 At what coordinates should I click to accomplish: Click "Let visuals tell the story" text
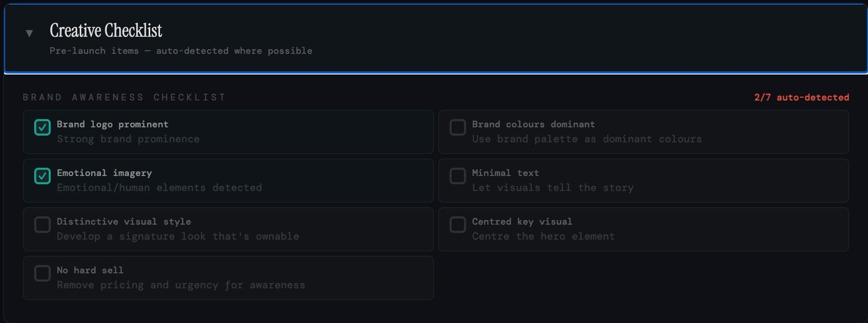point(552,187)
